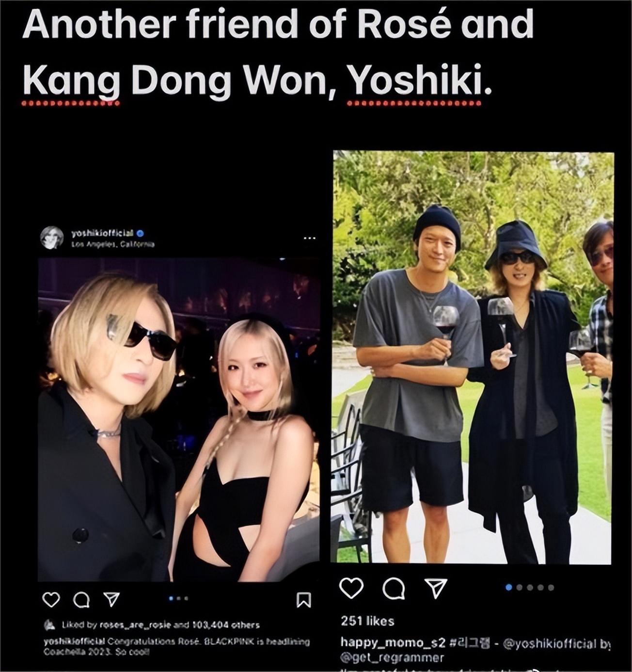Tap heart icon above 251 likes
Image resolution: width=632 pixels, height=672 pixels.
point(351,588)
